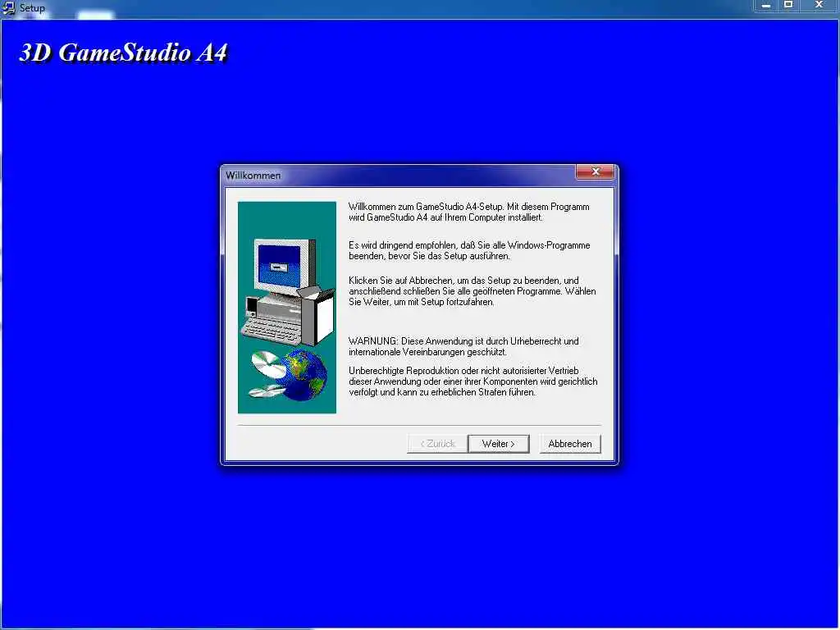
Task: Close the outer Setup window
Action: (x=819, y=6)
